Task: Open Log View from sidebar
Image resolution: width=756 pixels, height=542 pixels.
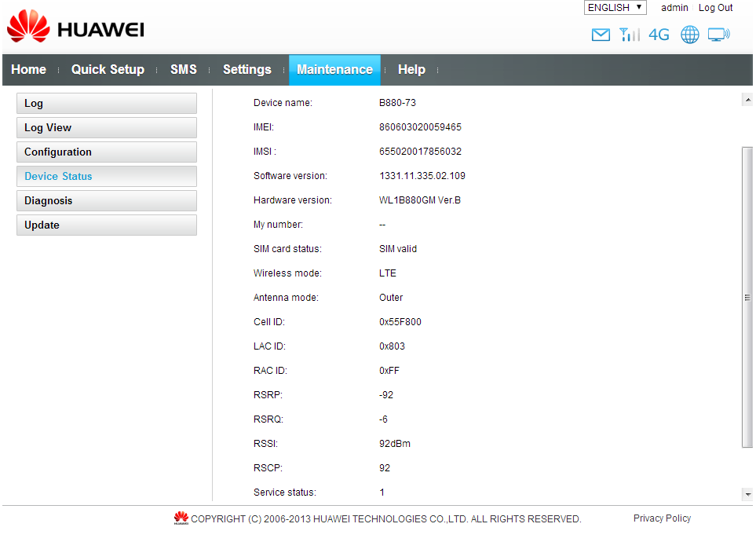Action: tap(106, 128)
